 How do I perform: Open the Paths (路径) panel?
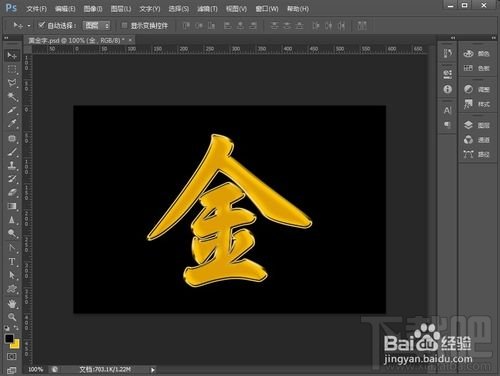pos(477,154)
